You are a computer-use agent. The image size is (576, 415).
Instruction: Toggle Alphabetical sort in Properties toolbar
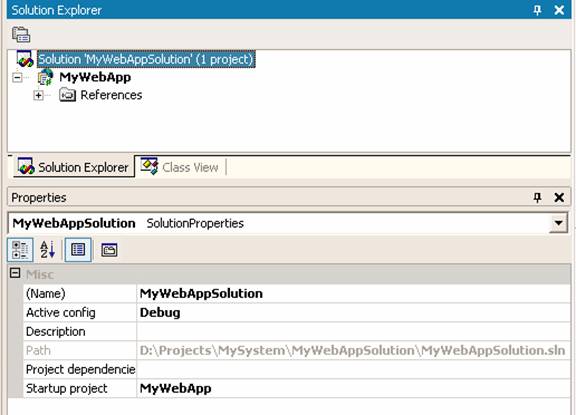click(47, 250)
